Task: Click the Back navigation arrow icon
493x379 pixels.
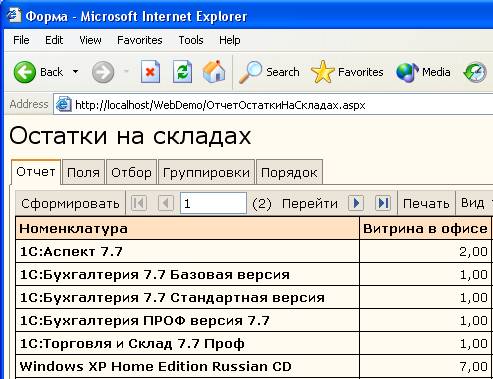Action: pyautogui.click(x=25, y=72)
